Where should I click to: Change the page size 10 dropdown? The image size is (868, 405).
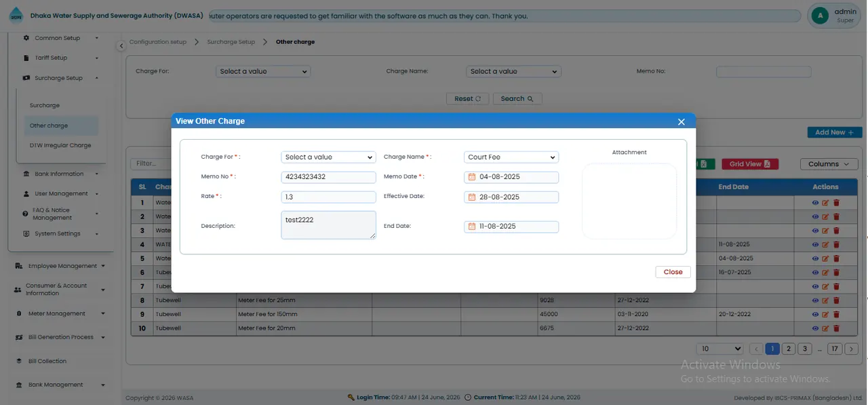coord(719,349)
